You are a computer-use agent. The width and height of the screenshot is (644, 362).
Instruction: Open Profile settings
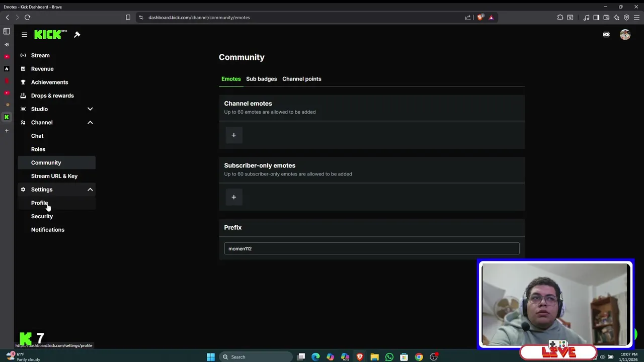point(56,203)
